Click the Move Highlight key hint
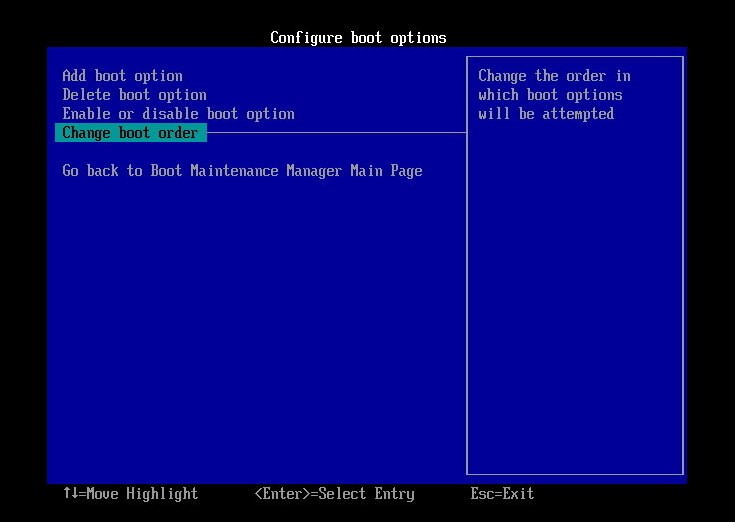 click(x=131, y=493)
